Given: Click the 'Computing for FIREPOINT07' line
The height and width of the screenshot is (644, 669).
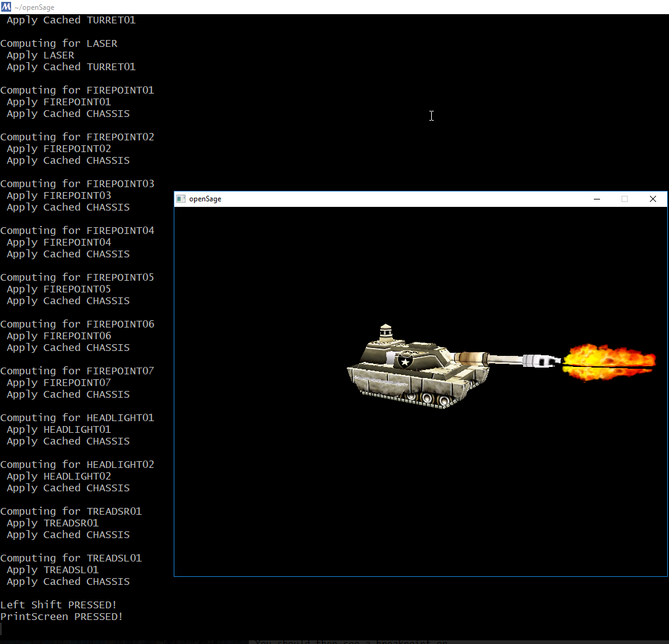Looking at the screenshot, I should point(77,371).
